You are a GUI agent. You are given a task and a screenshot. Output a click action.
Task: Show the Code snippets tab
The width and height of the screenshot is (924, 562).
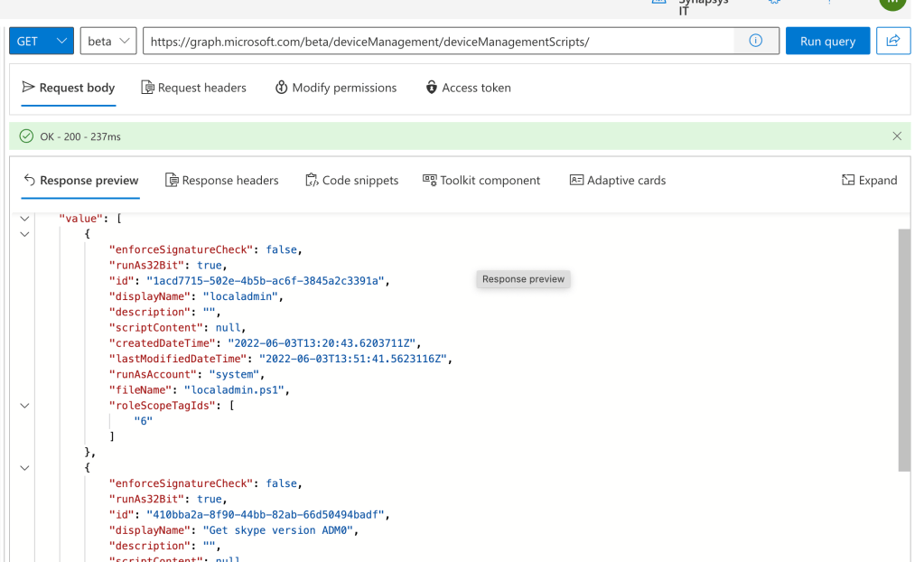[351, 180]
